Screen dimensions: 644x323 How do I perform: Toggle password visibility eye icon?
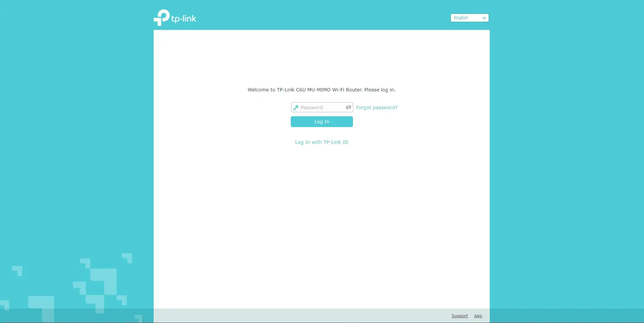(x=348, y=107)
